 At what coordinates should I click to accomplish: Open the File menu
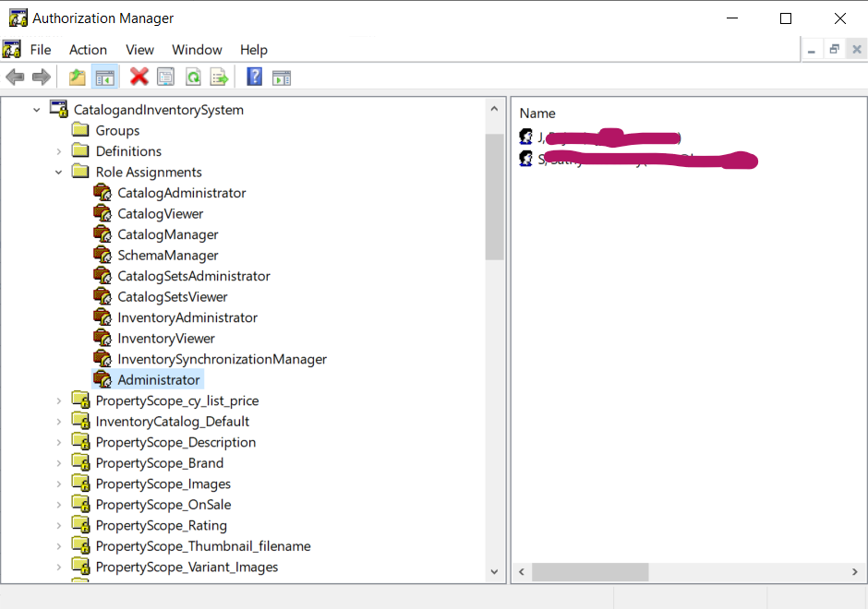[41, 50]
